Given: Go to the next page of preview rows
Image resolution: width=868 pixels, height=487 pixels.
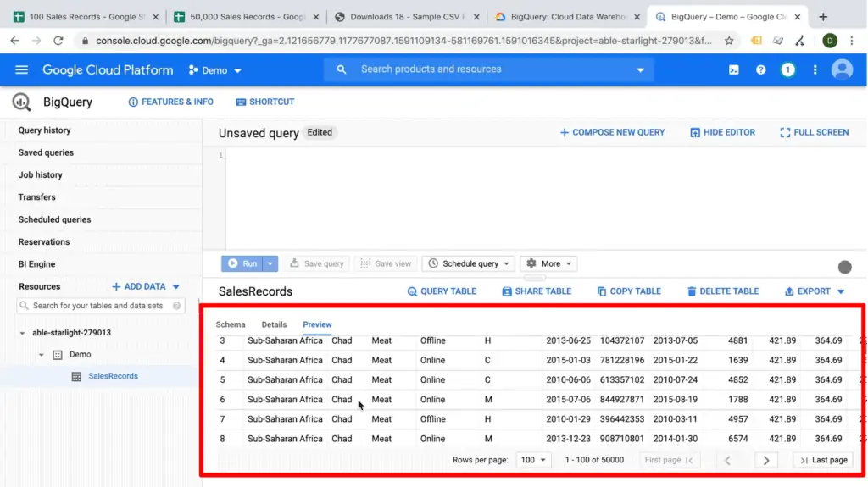Looking at the screenshot, I should (766, 460).
